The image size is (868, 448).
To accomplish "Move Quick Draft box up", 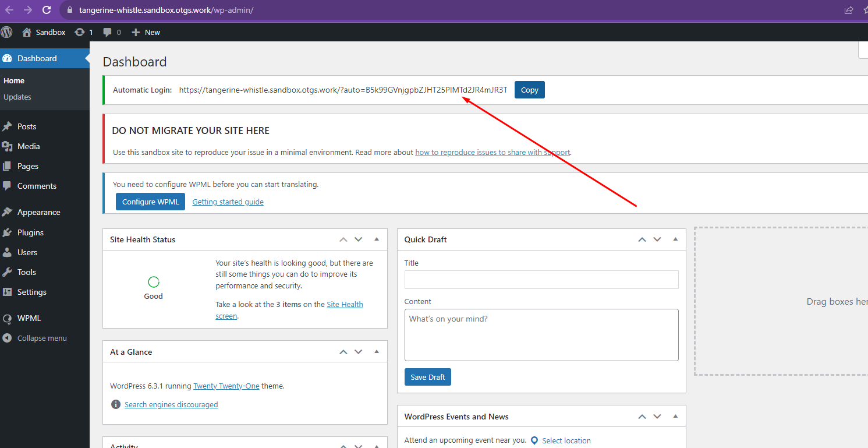I will pos(642,239).
